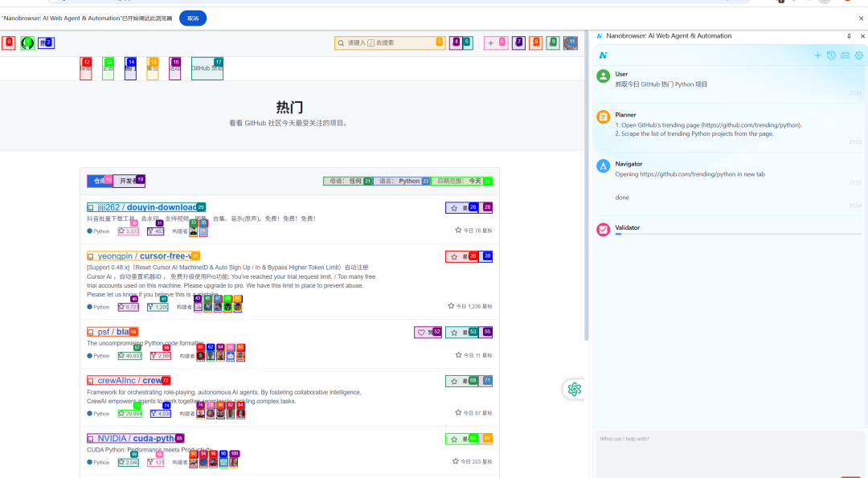Screen dimensions: 868x478
Task: View the 40,037 stargazers of psf black
Action: click(130, 356)
